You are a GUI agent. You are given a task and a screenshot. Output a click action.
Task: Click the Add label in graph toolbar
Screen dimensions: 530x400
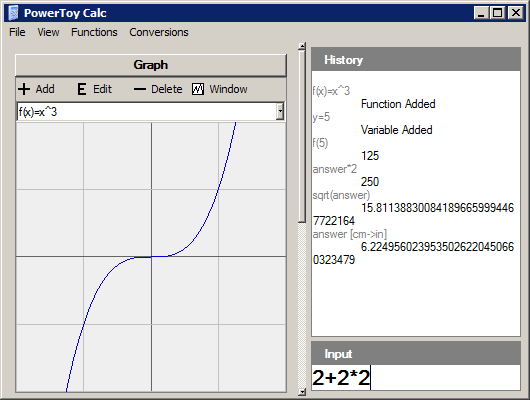pyautogui.click(x=45, y=89)
